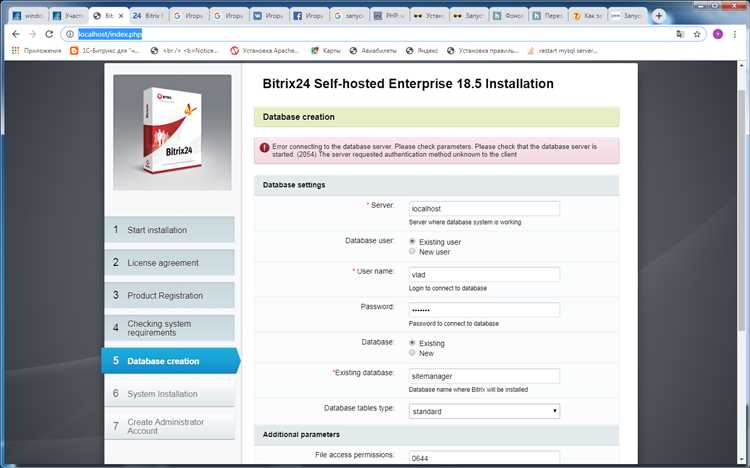Image resolution: width=750 pixels, height=468 pixels.
Task: Go to step 2 License agreement
Action: [x=169, y=263]
